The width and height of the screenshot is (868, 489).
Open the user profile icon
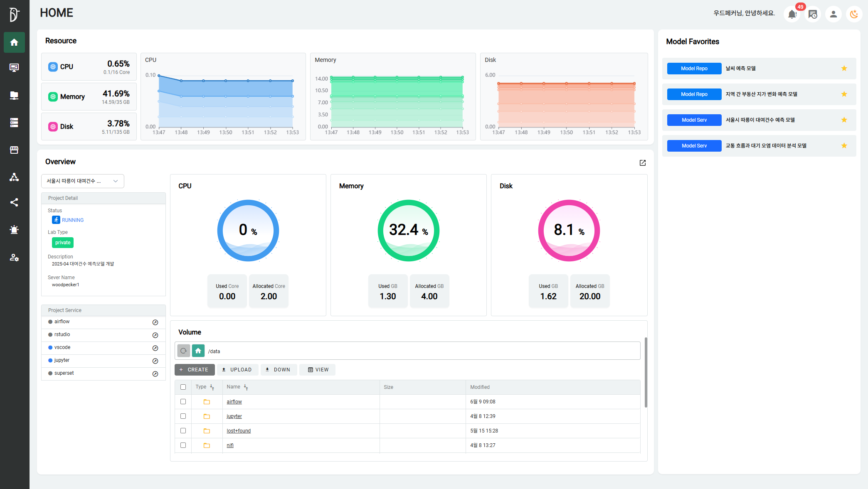tap(833, 14)
